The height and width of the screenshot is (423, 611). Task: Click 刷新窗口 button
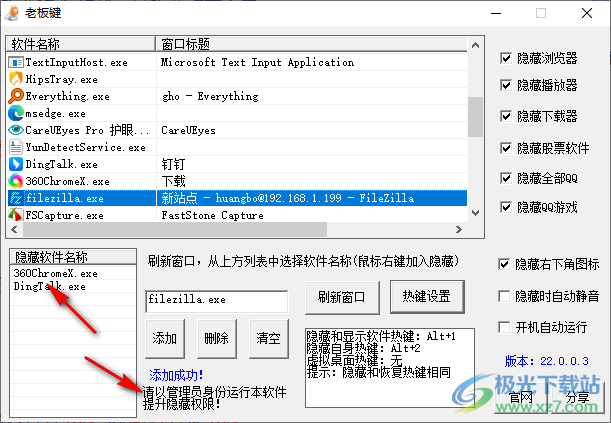pos(342,297)
